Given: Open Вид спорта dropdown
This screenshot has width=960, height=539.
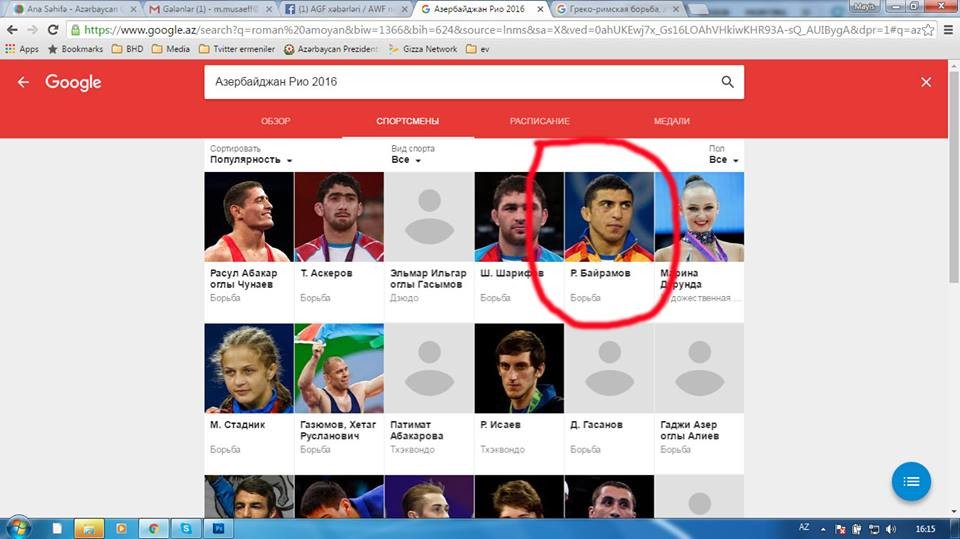Looking at the screenshot, I should 413,154.
